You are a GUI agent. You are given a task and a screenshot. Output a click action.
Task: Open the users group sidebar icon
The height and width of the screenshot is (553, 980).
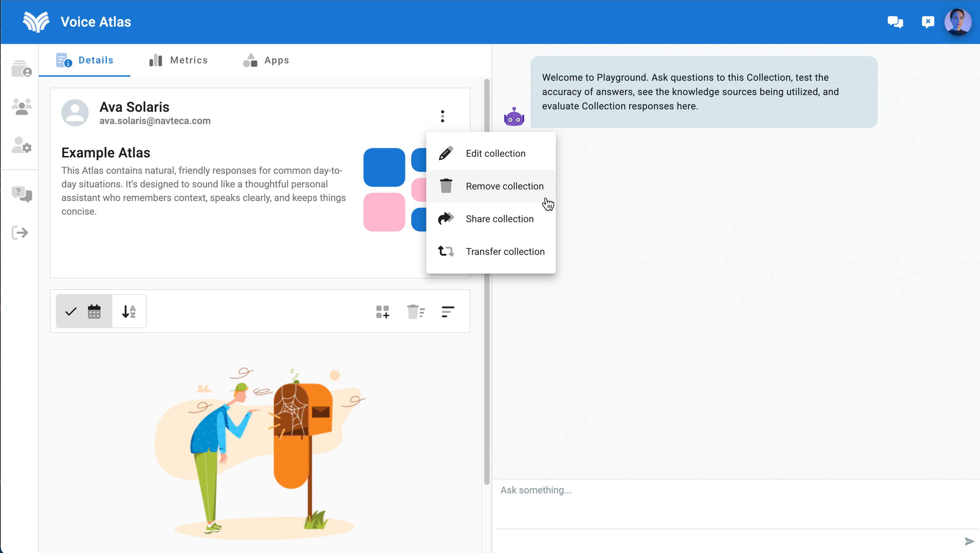click(x=21, y=107)
